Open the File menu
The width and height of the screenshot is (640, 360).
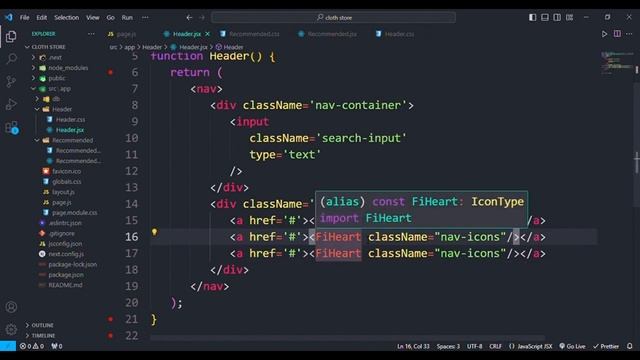pos(24,18)
